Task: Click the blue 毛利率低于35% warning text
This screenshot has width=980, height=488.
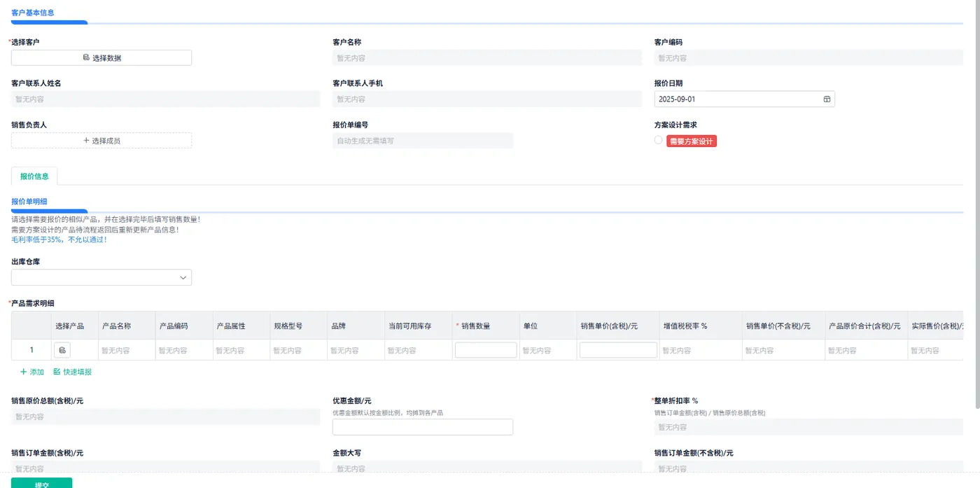Action: coord(59,239)
